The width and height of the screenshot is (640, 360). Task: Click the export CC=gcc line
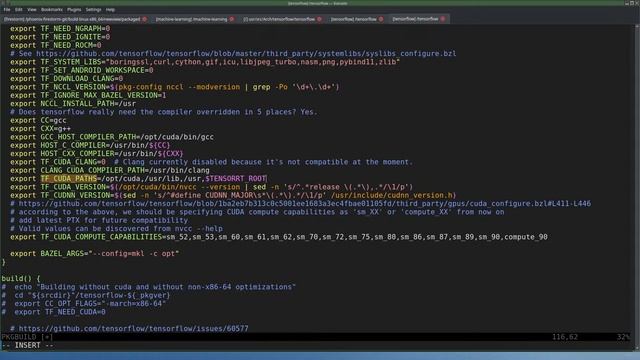coord(38,120)
